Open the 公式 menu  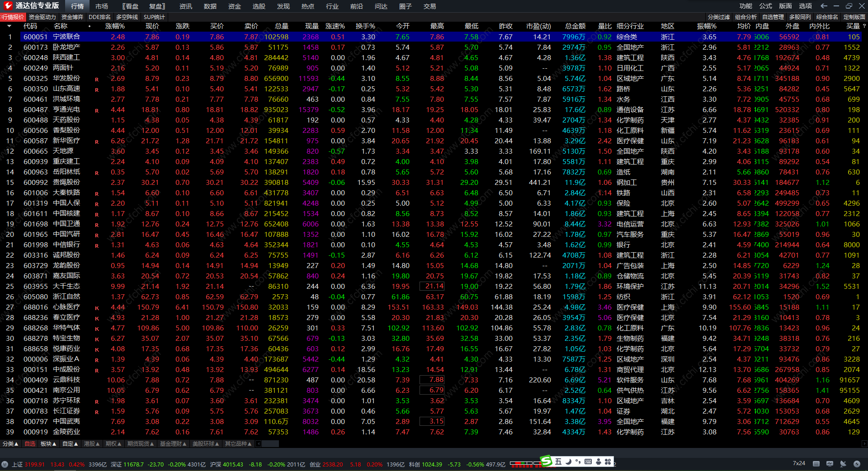[766, 6]
